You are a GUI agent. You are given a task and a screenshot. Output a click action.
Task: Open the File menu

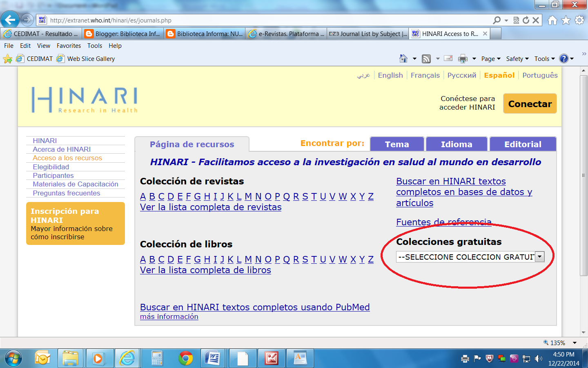pyautogui.click(x=9, y=46)
